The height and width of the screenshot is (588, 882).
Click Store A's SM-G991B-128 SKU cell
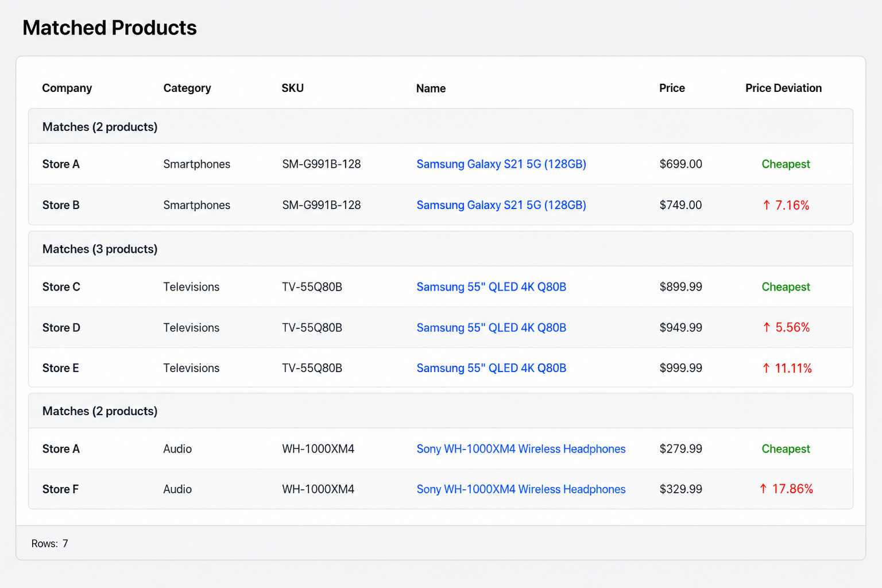click(x=322, y=164)
